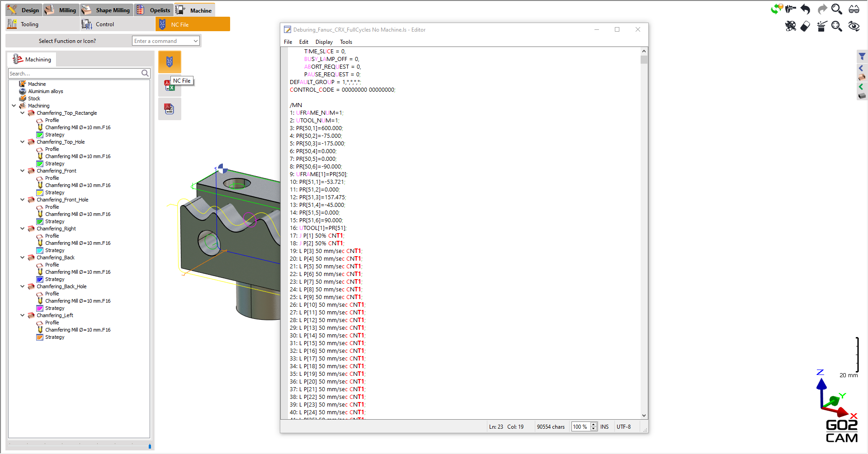Open the 'Enter a command' dropdown
Screen dimensions: 868x454
[x=195, y=41]
